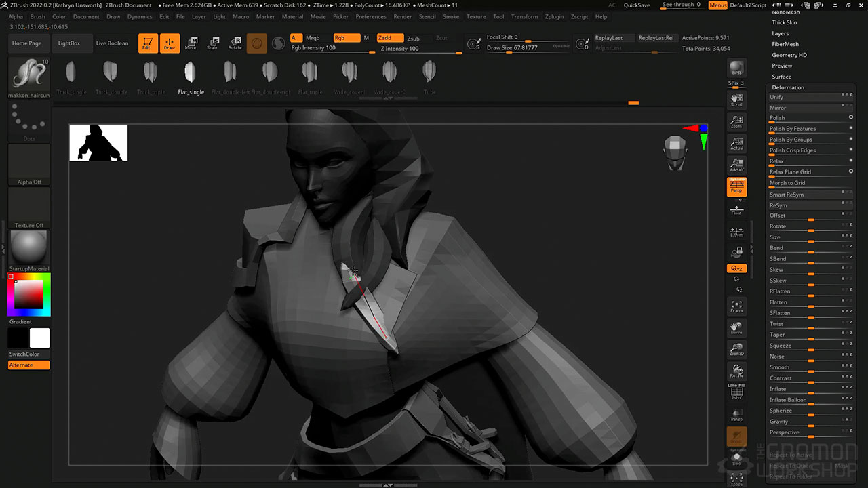Click the BPR render icon

[736, 68]
